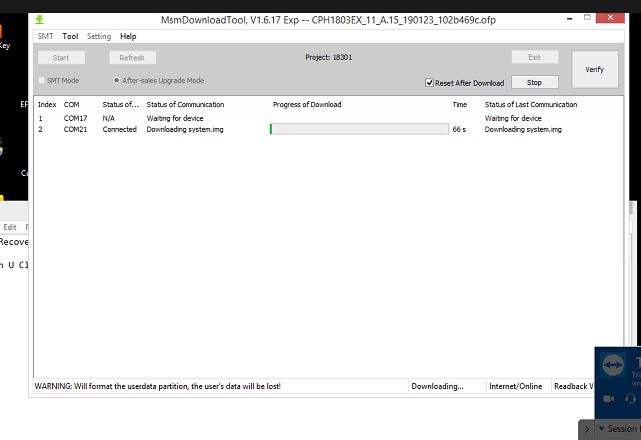
Task: Sort by Status of Communication column header
Action: click(186, 105)
